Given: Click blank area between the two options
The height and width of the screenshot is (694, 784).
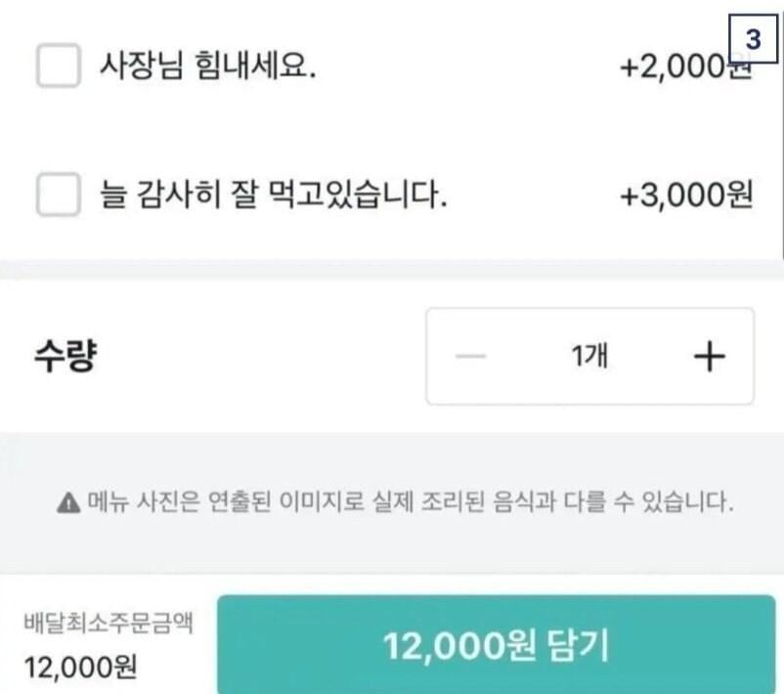Looking at the screenshot, I should click(391, 132).
